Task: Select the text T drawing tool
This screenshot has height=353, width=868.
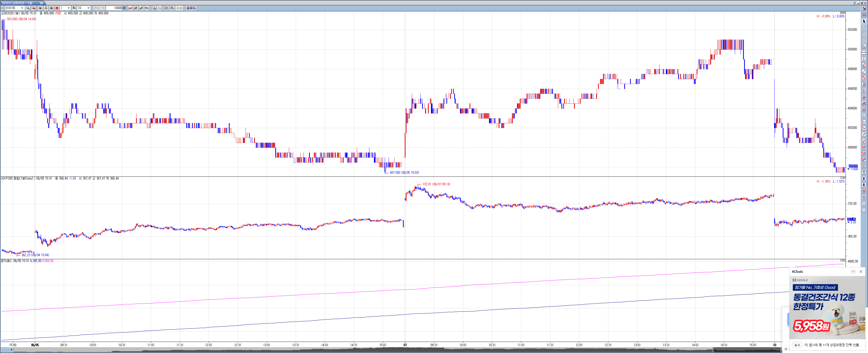Action: pyautogui.click(x=864, y=172)
